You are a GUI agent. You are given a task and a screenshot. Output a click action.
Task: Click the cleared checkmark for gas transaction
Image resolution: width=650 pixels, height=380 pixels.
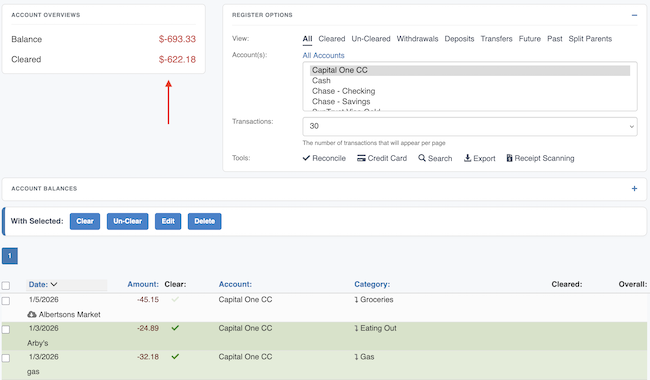coord(175,356)
